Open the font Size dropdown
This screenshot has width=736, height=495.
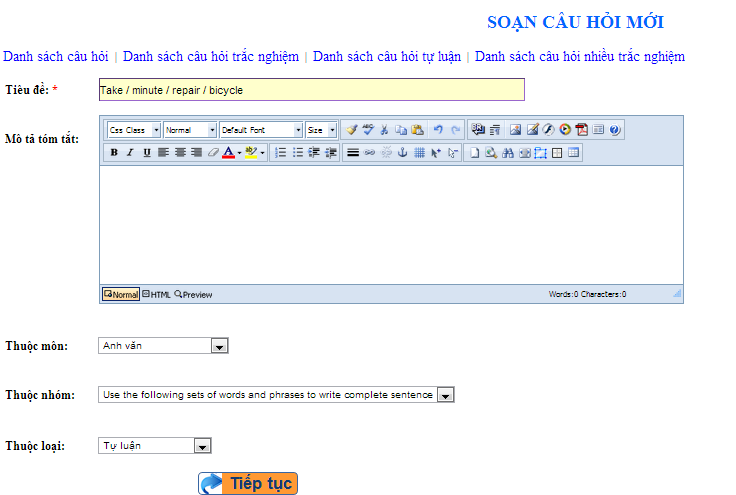tap(321, 130)
